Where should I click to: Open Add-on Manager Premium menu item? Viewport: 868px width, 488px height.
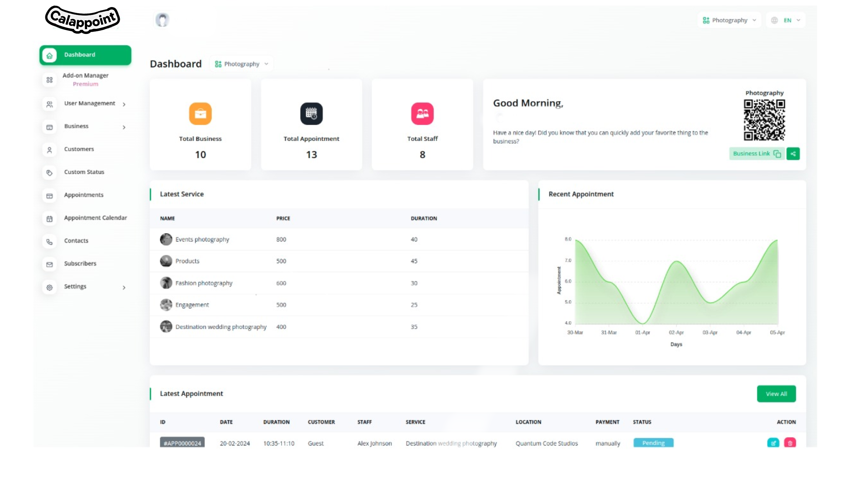[x=85, y=80]
